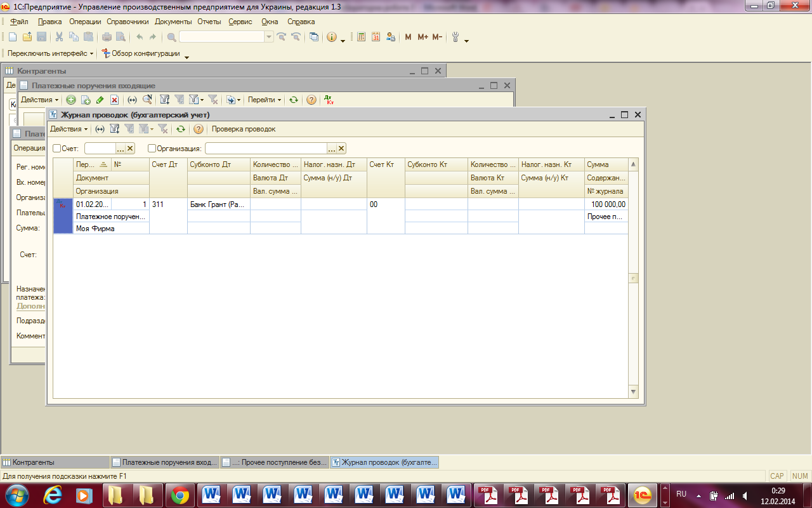The width and height of the screenshot is (812, 508).
Task: Click the Моя Фирма organization cell
Action: click(x=111, y=228)
